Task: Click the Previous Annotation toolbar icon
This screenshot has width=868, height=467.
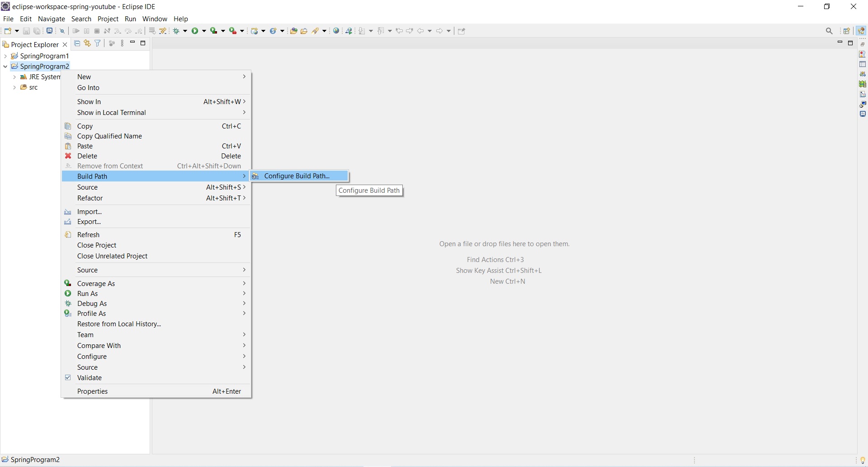Action: [382, 31]
